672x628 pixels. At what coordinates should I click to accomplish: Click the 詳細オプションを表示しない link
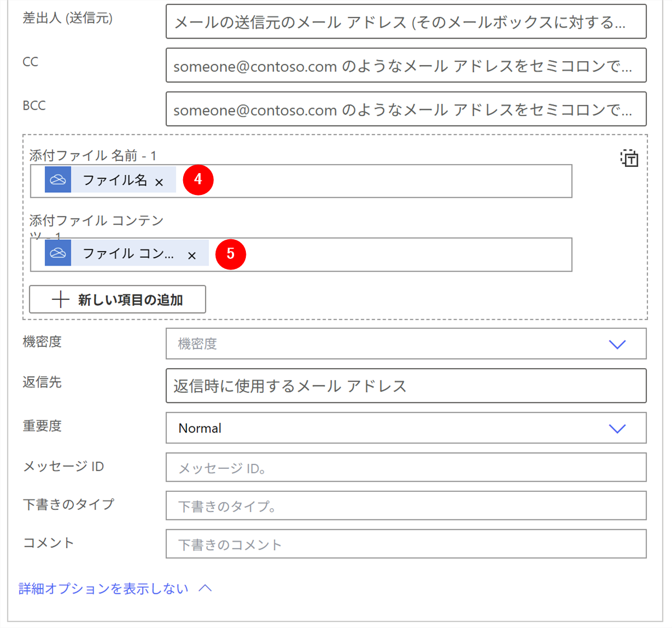104,589
